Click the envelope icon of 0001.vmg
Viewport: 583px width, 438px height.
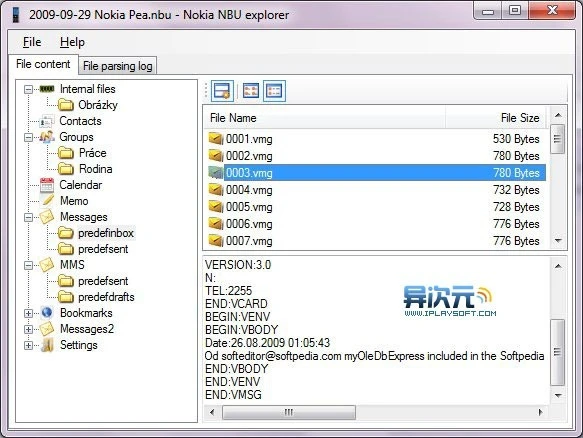pyautogui.click(x=216, y=139)
